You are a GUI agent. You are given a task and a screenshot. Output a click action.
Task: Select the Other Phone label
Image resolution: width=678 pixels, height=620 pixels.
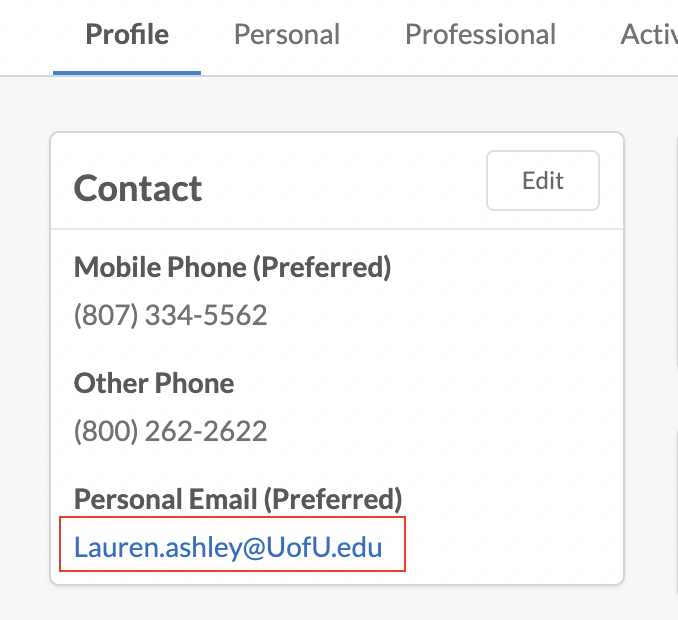tap(154, 383)
